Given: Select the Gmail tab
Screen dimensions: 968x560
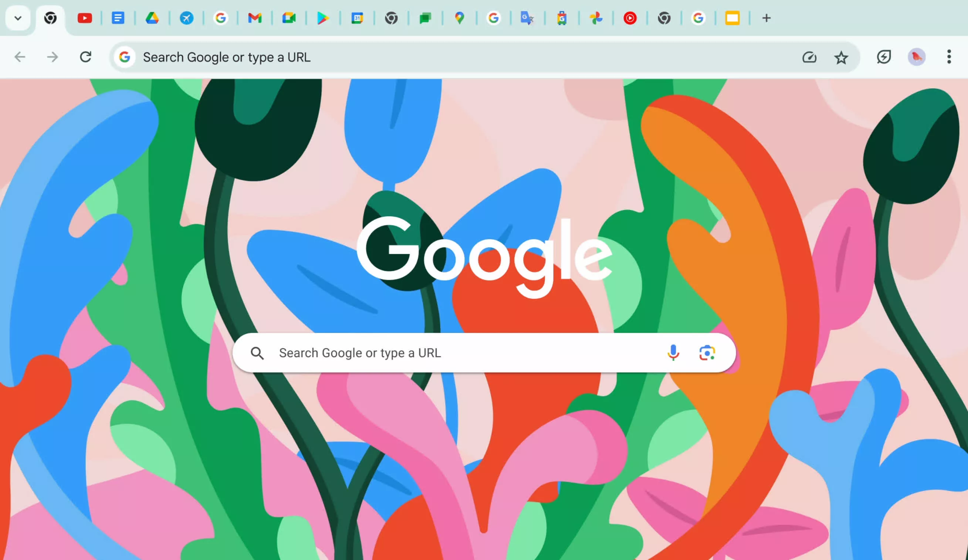Looking at the screenshot, I should 255,18.
